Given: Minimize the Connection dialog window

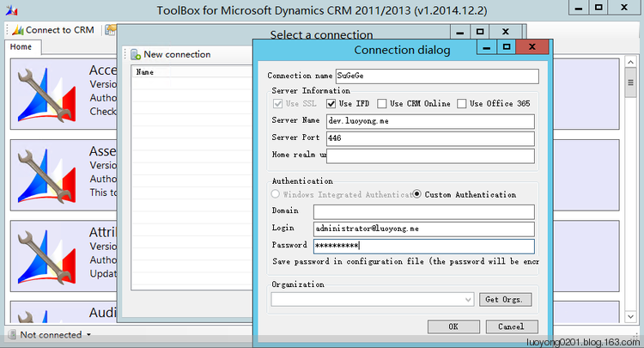Looking at the screenshot, I should pyautogui.click(x=487, y=47).
